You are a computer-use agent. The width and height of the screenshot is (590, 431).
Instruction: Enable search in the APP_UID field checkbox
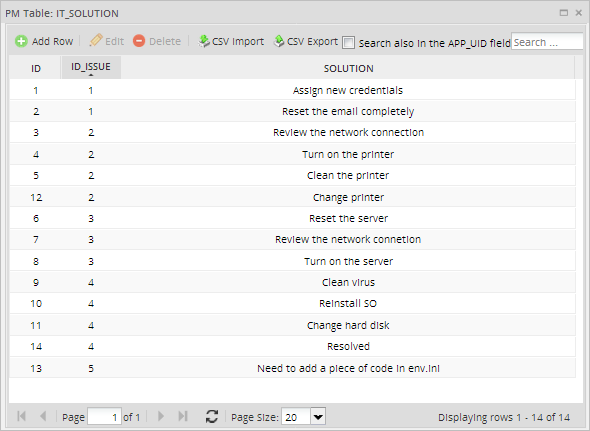348,43
